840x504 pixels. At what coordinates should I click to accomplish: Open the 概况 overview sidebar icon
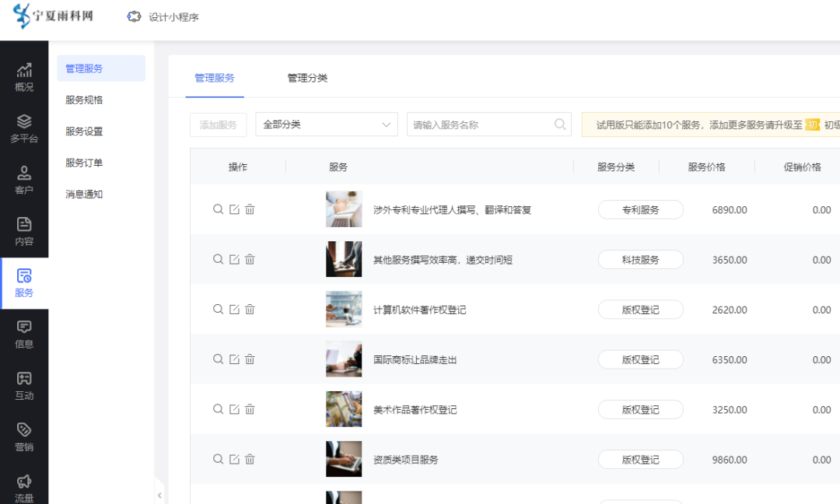pyautogui.click(x=24, y=77)
